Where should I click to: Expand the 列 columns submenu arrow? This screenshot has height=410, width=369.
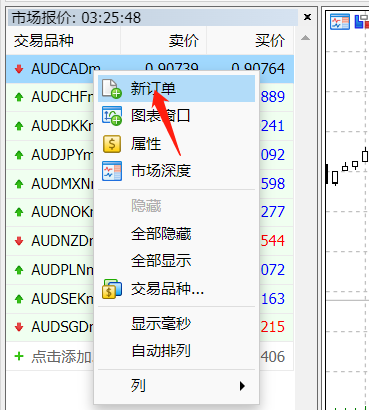242,386
